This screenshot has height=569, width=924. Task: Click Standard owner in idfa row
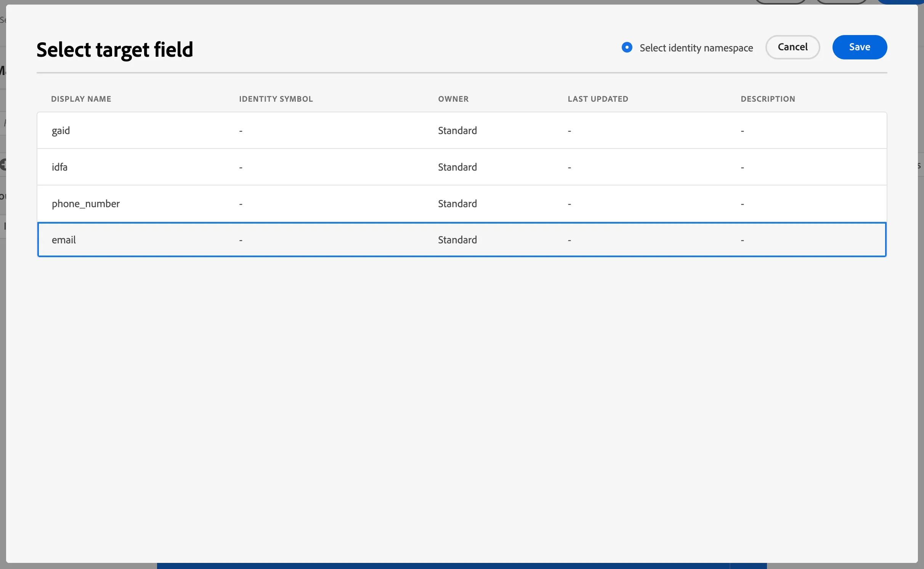(457, 167)
